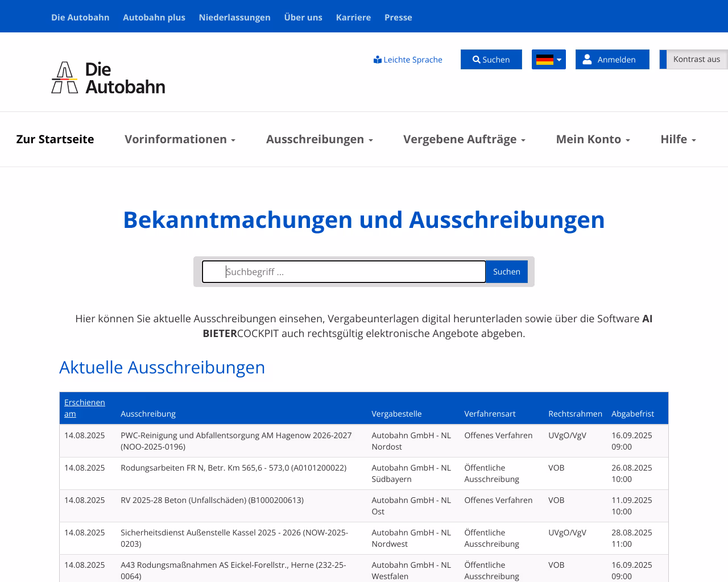Click the Leichte Sprache book icon
This screenshot has height=582, width=728.
coord(378,59)
